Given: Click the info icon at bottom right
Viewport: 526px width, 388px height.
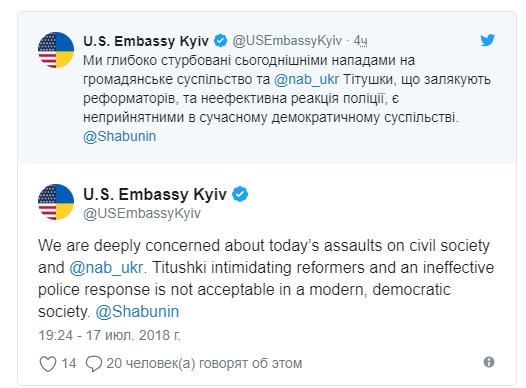Looking at the screenshot, I should coord(489,362).
